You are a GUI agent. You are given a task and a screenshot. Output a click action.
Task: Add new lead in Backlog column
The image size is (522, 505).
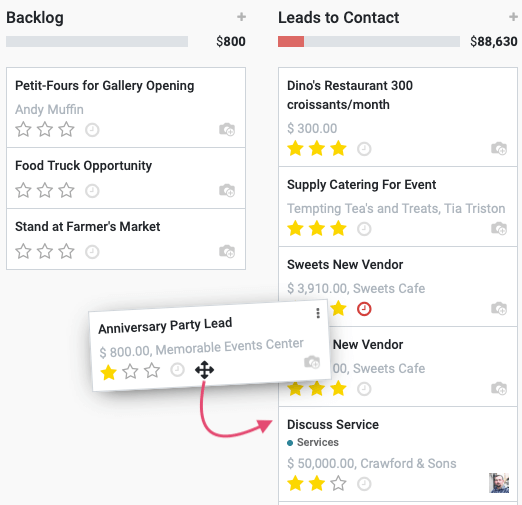click(x=241, y=17)
